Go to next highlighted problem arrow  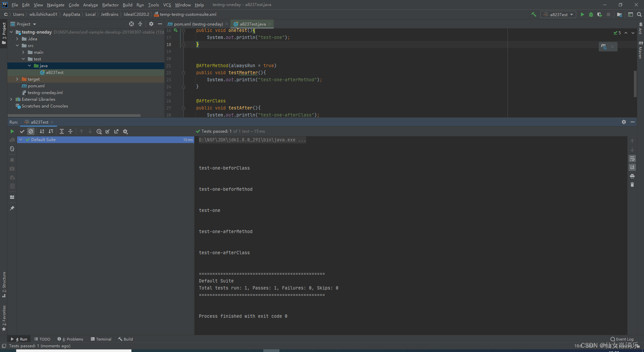pos(633,33)
